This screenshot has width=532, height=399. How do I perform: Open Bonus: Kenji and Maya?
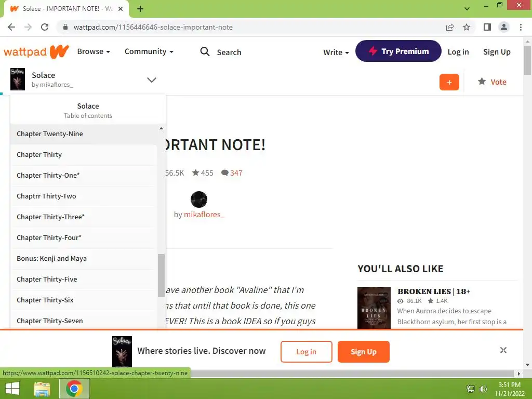[x=84, y=259]
